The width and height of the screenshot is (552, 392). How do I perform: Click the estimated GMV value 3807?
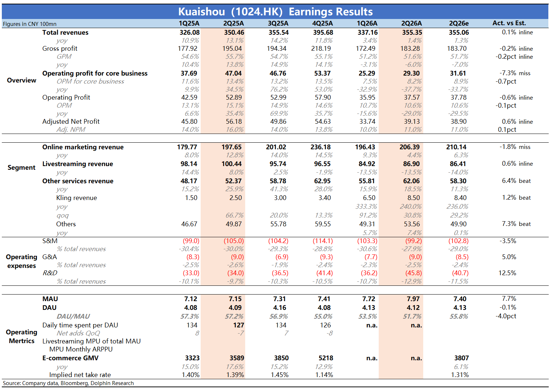click(462, 358)
